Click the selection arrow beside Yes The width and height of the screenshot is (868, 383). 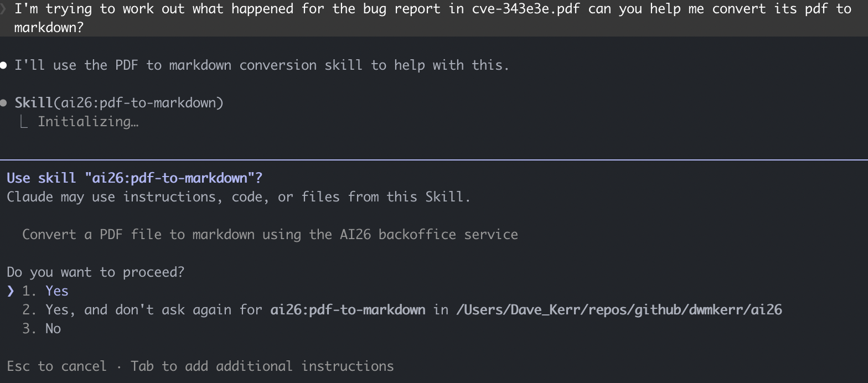[11, 291]
